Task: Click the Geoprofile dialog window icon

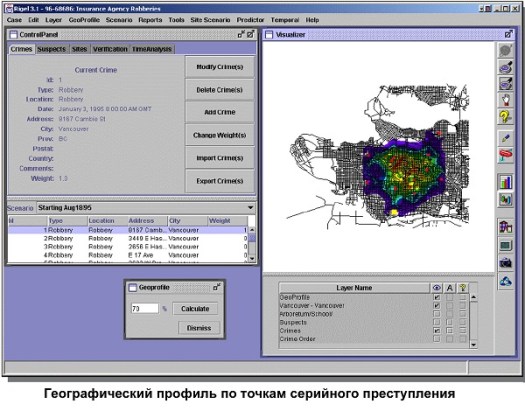Action: 133,287
